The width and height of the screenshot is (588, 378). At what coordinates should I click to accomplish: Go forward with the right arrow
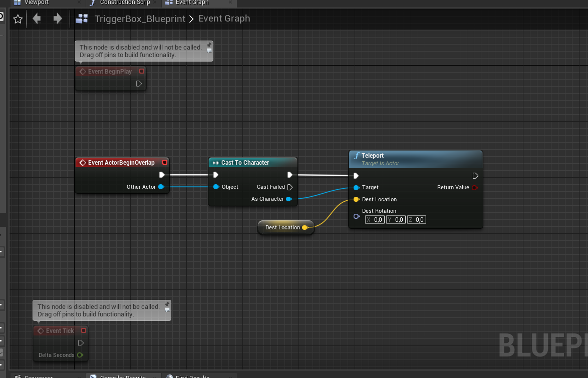58,19
